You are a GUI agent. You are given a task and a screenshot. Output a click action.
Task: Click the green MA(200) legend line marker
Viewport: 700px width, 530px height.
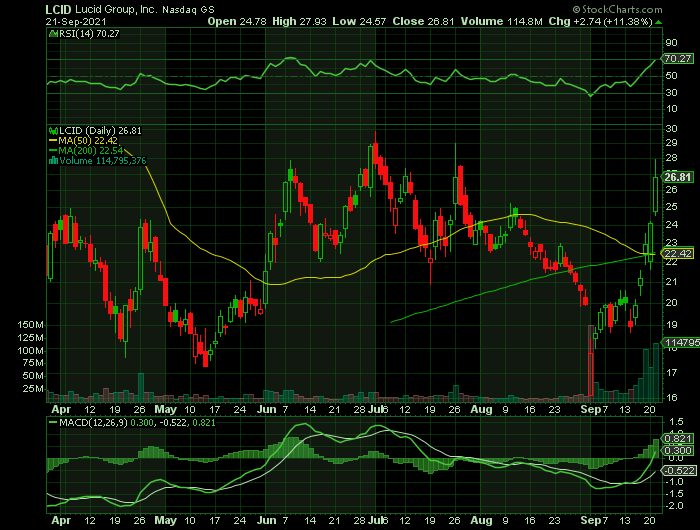[x=53, y=150]
